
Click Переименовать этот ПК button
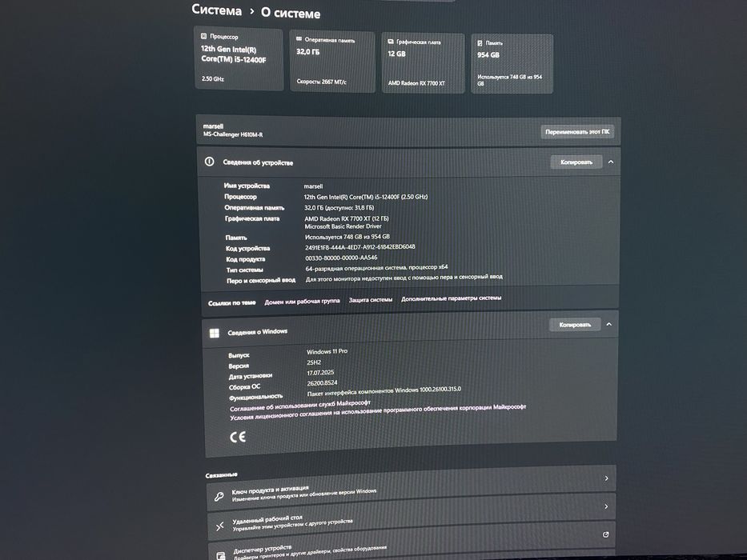[x=577, y=132]
